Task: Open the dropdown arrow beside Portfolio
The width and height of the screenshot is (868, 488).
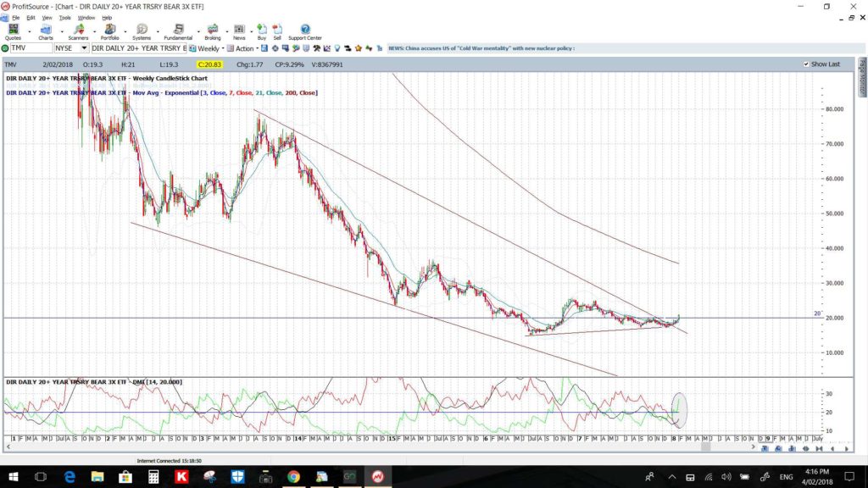Action: coord(125,32)
